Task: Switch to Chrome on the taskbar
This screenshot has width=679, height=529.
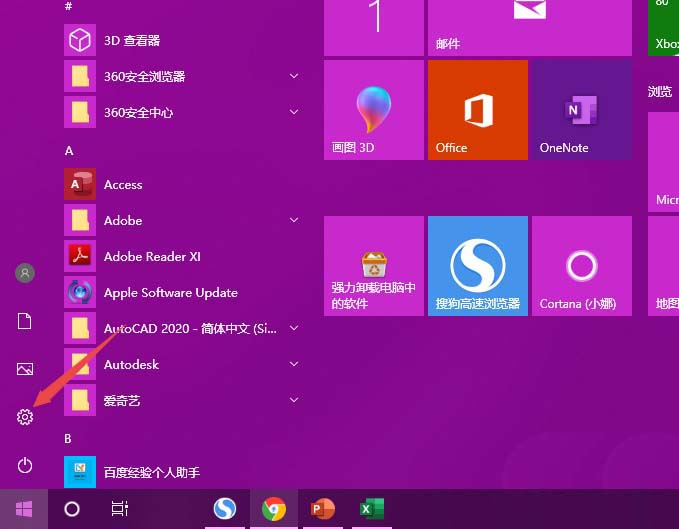Action: click(274, 509)
